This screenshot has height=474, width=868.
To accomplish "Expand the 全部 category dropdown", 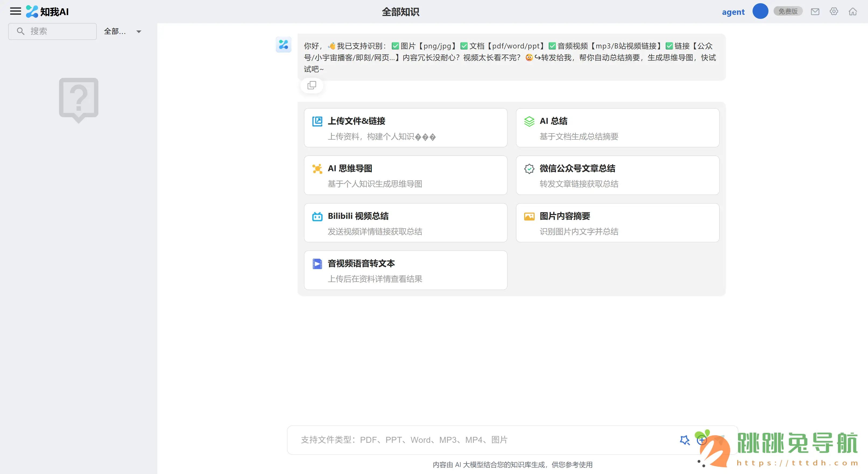I will coord(115,31).
